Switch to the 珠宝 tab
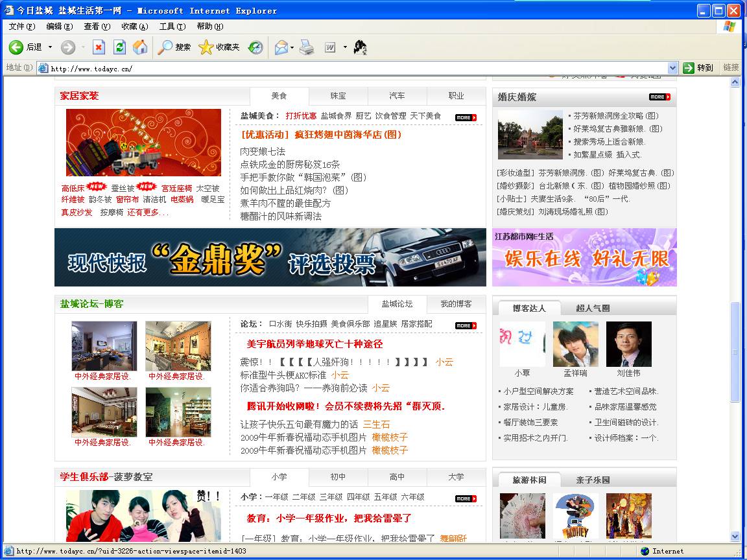The image size is (747, 560). pos(338,96)
